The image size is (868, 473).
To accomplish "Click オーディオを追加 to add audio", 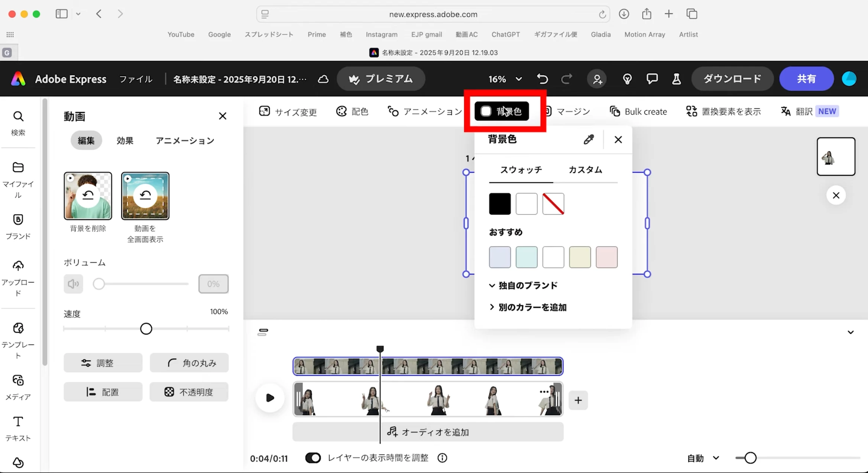I will (428, 432).
